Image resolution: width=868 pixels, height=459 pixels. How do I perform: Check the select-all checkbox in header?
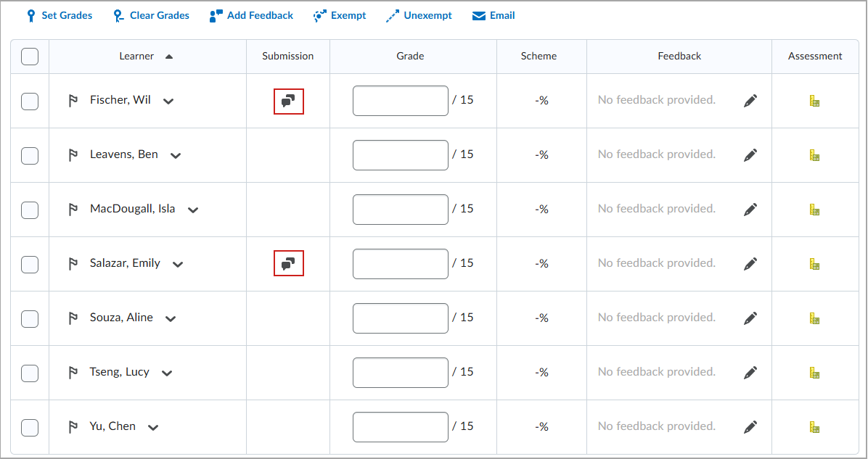click(29, 56)
